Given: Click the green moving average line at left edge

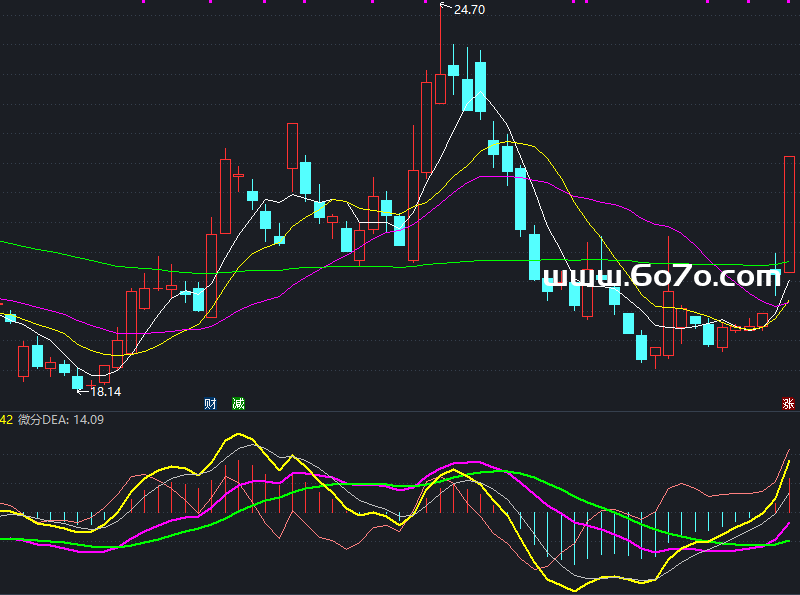Looking at the screenshot, I should coord(8,243).
